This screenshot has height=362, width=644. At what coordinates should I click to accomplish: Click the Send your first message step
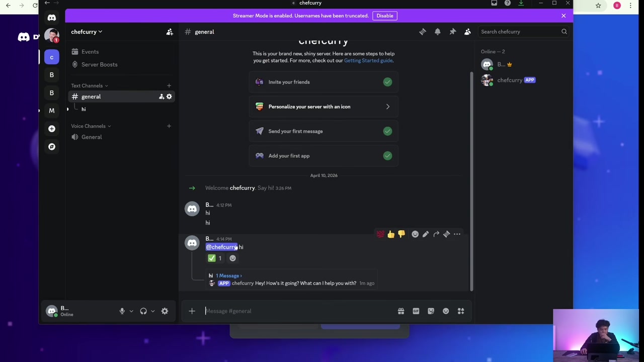324,131
